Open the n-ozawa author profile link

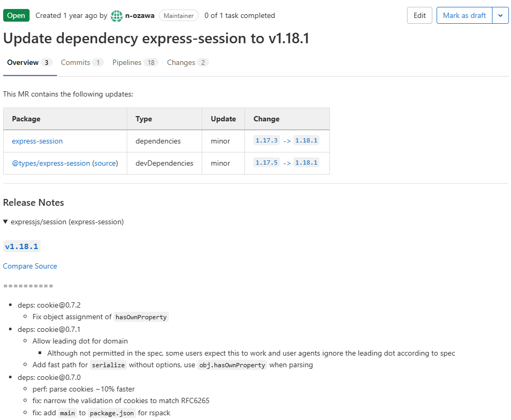[x=140, y=16]
